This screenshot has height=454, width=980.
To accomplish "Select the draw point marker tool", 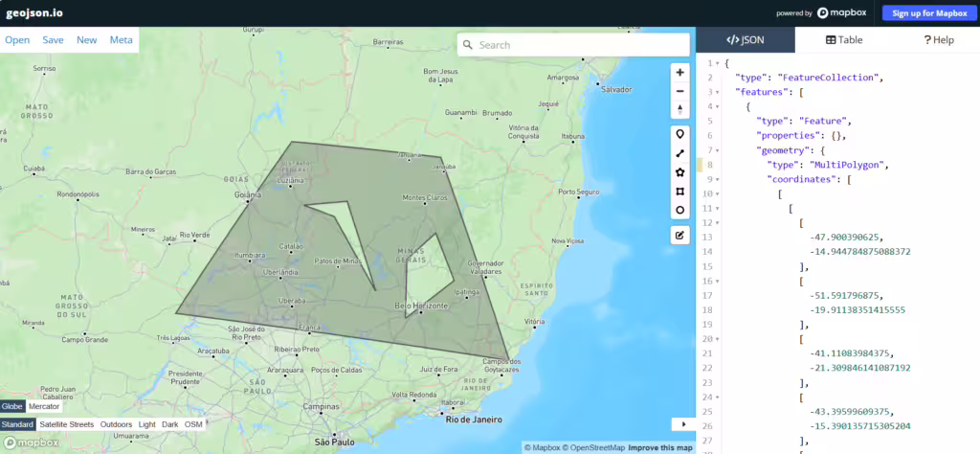I will 679,134.
